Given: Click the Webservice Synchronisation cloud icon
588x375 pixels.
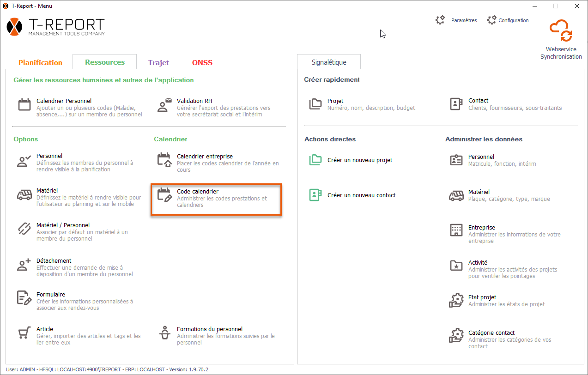Looking at the screenshot, I should pos(561,31).
